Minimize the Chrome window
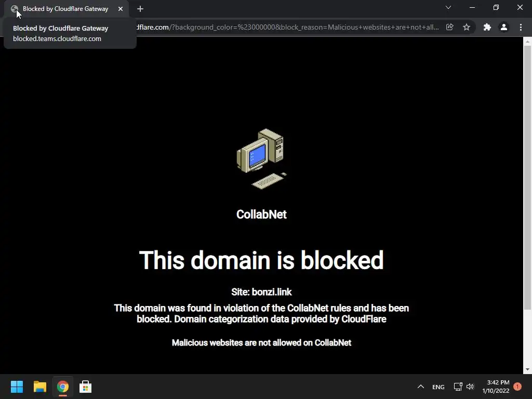Screen dimensions: 532x399 tap(472, 7)
